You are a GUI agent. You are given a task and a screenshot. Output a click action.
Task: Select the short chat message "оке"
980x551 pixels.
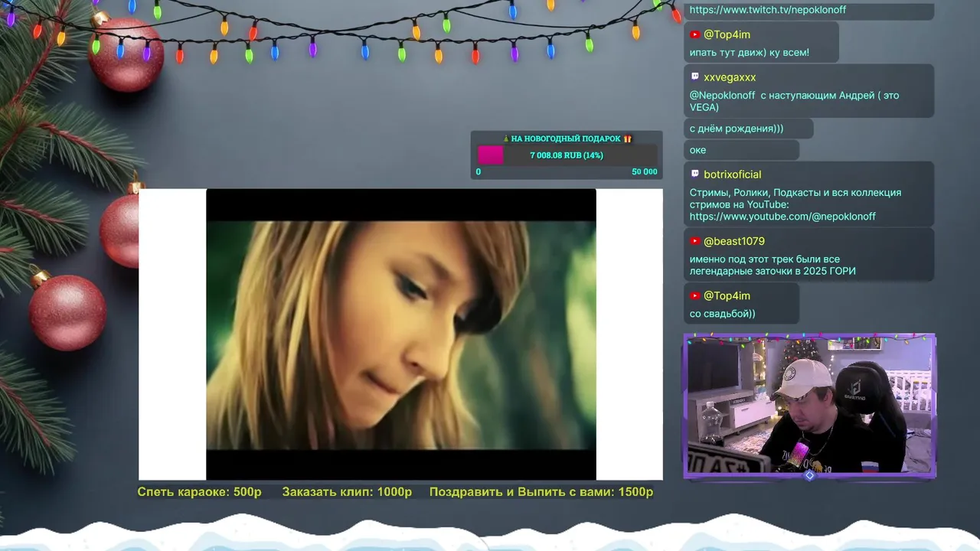tap(697, 150)
